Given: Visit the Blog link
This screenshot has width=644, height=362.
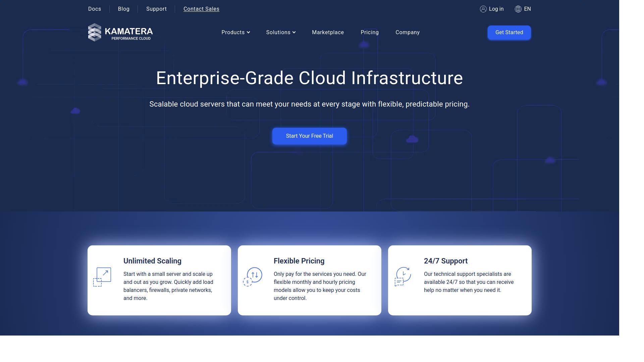Looking at the screenshot, I should click(x=123, y=9).
